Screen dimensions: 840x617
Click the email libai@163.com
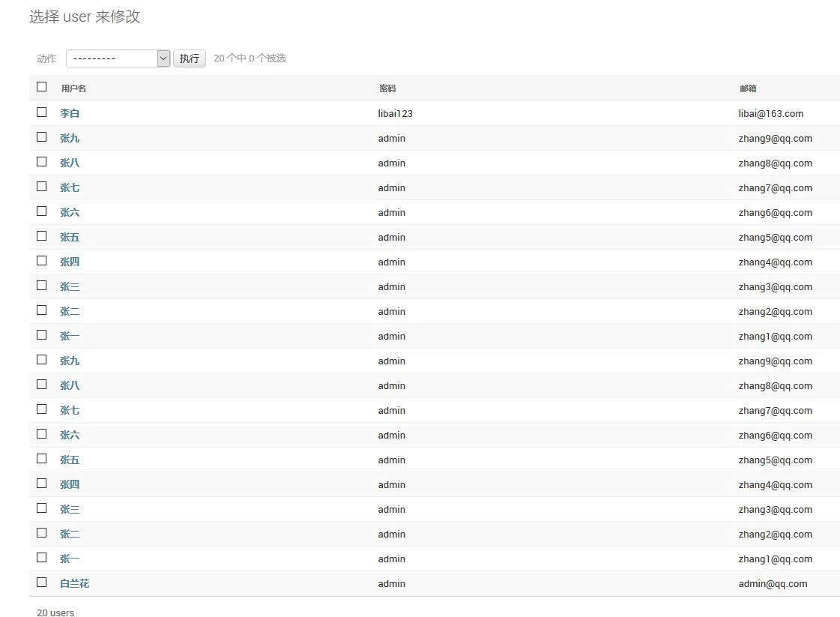tap(771, 114)
